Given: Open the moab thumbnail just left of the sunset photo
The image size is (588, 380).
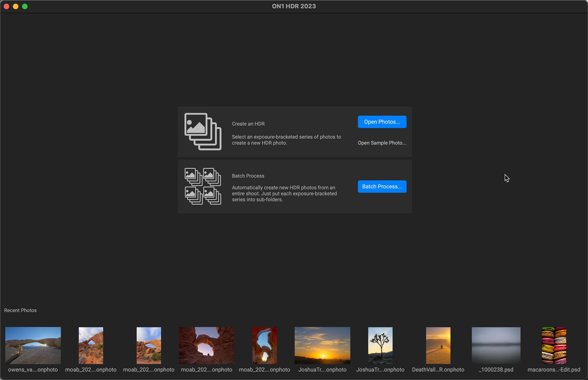Looking at the screenshot, I should coord(265,345).
